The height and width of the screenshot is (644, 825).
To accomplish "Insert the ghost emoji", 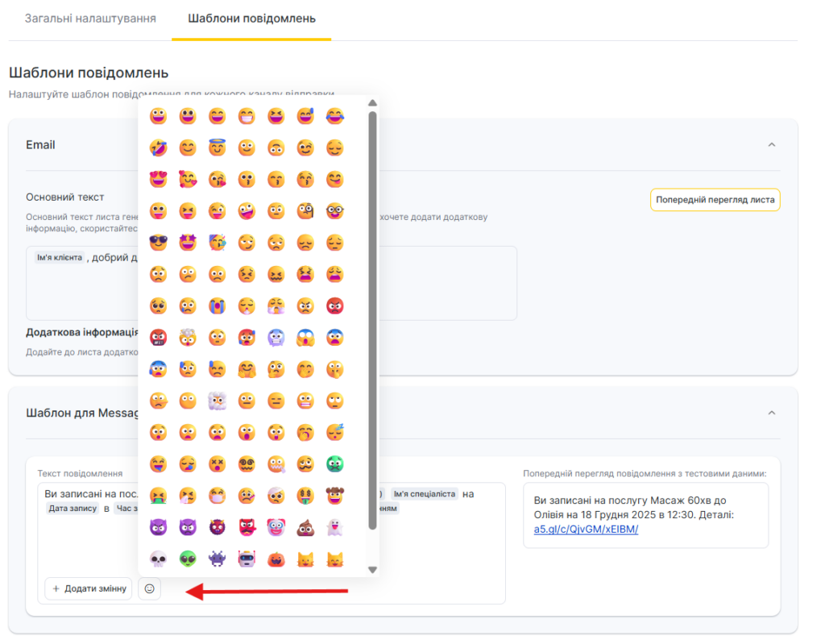I will point(335,527).
